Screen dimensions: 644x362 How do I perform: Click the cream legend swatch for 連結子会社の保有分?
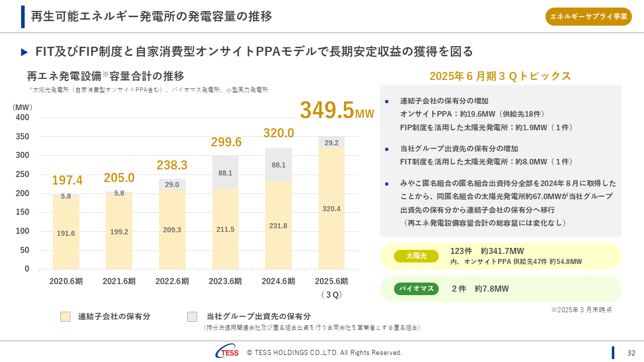[x=65, y=317]
